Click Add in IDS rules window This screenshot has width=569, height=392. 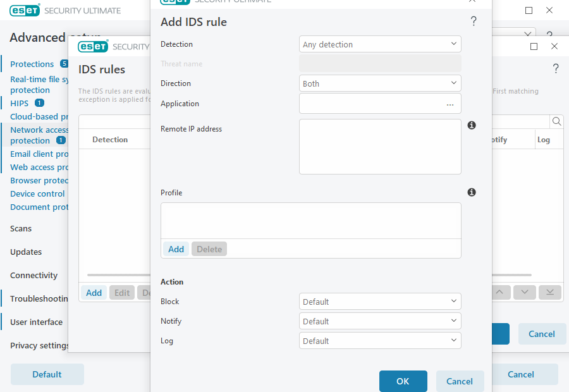[94, 293]
